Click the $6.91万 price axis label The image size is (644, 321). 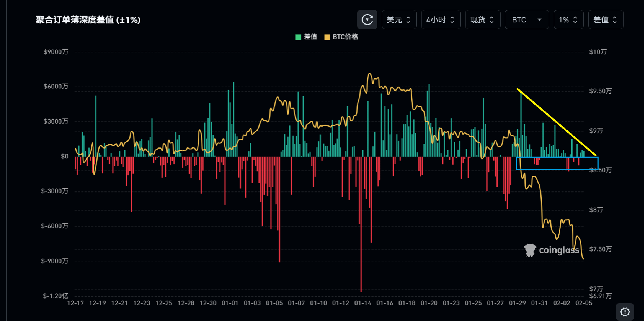pos(600,296)
